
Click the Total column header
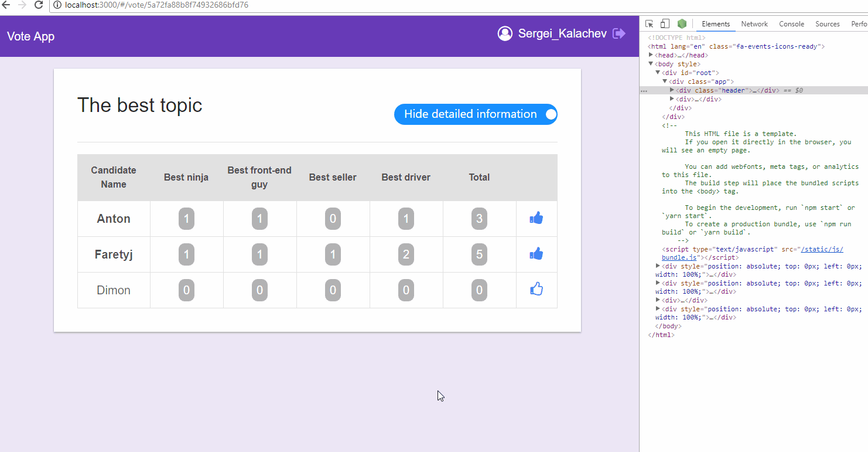click(479, 177)
